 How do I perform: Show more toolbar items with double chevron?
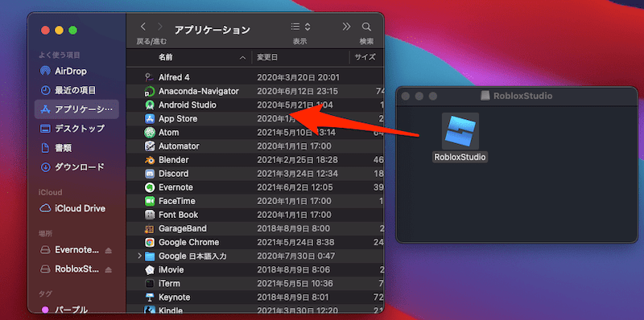pos(347,27)
